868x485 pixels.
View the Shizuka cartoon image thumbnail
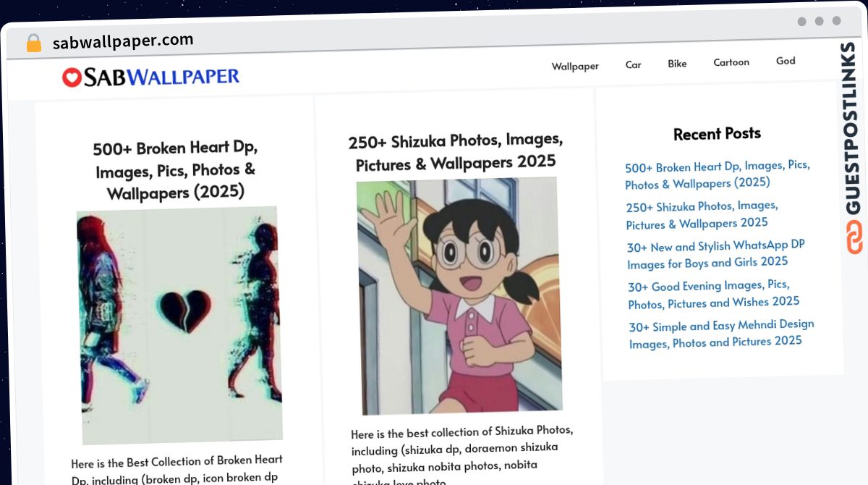459,296
